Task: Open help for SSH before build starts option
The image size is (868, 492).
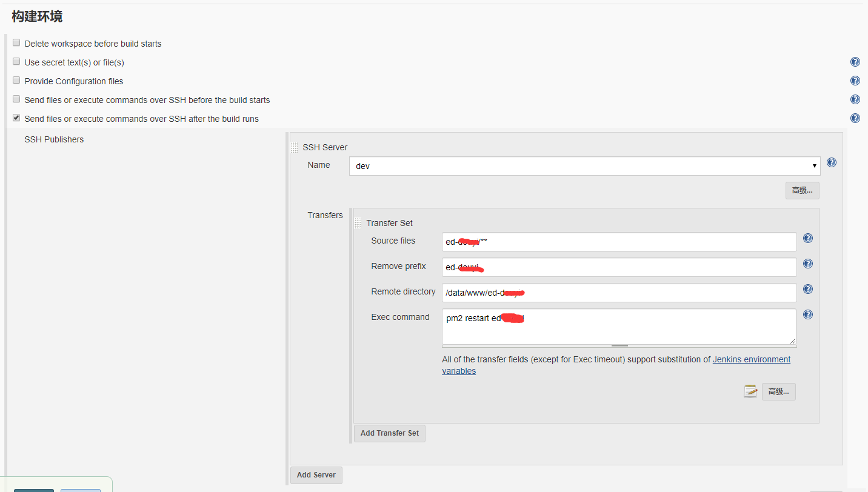Action: point(855,99)
